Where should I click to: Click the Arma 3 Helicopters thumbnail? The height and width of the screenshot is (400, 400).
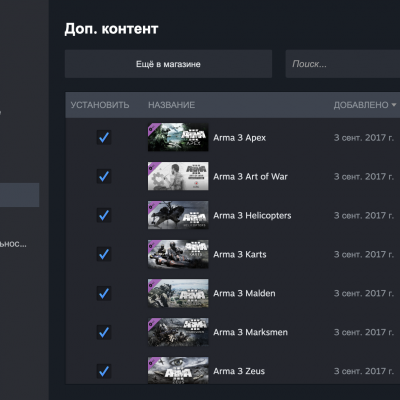(x=178, y=215)
